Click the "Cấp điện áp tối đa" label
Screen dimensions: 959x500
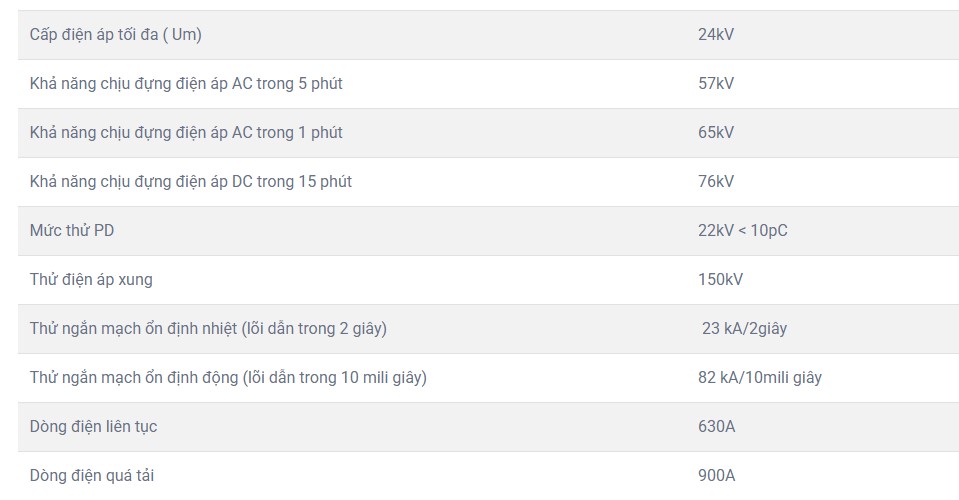click(116, 35)
